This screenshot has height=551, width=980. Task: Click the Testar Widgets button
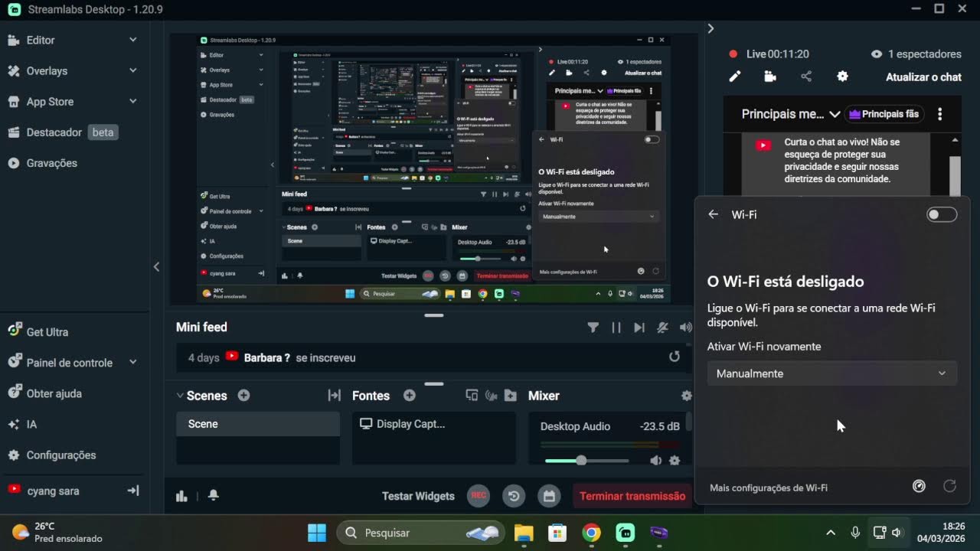[418, 496]
